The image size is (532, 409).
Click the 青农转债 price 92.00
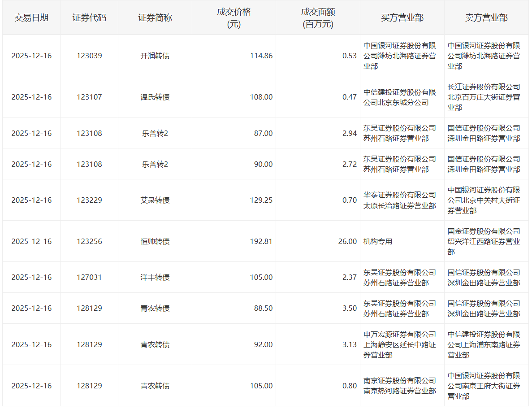[263, 344]
